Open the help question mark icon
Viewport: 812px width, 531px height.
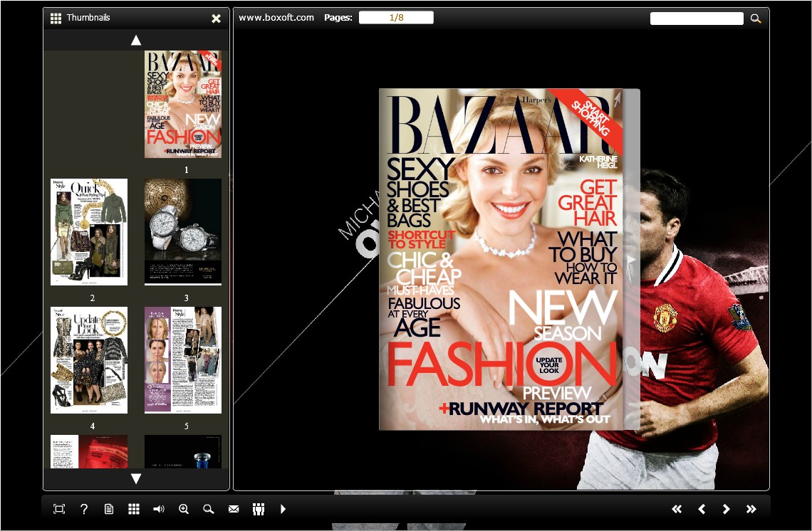tap(84, 509)
